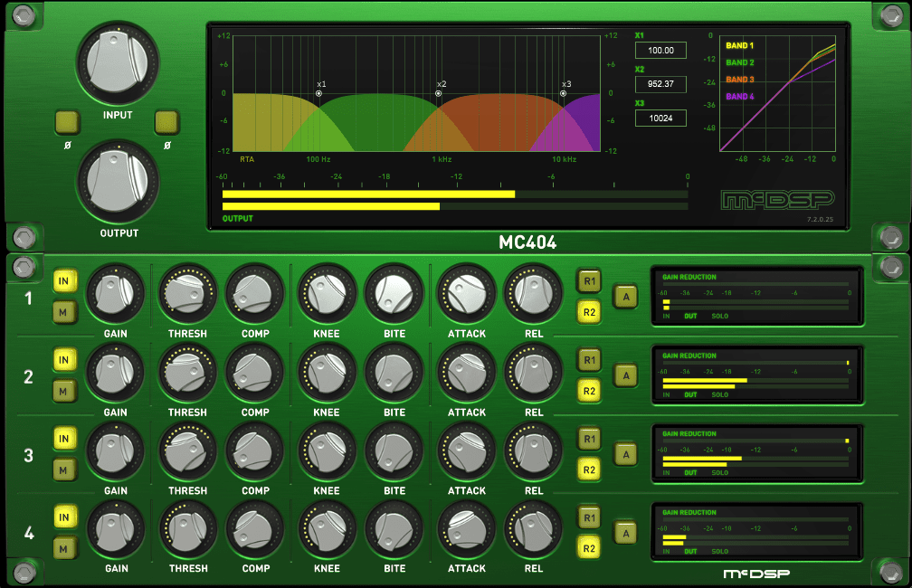This screenshot has width=912, height=588.
Task: Click band 1 THRESH knob
Action: pyautogui.click(x=187, y=294)
